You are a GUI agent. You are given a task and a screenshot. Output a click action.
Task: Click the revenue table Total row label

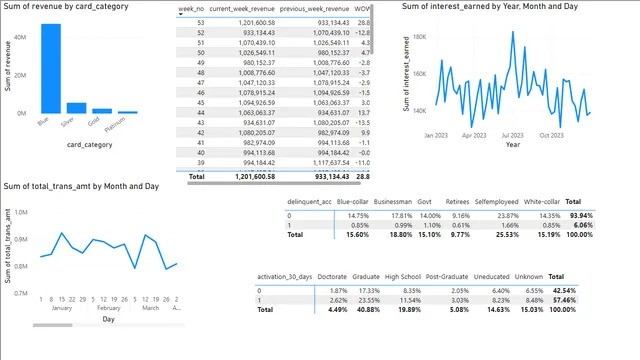click(196, 177)
